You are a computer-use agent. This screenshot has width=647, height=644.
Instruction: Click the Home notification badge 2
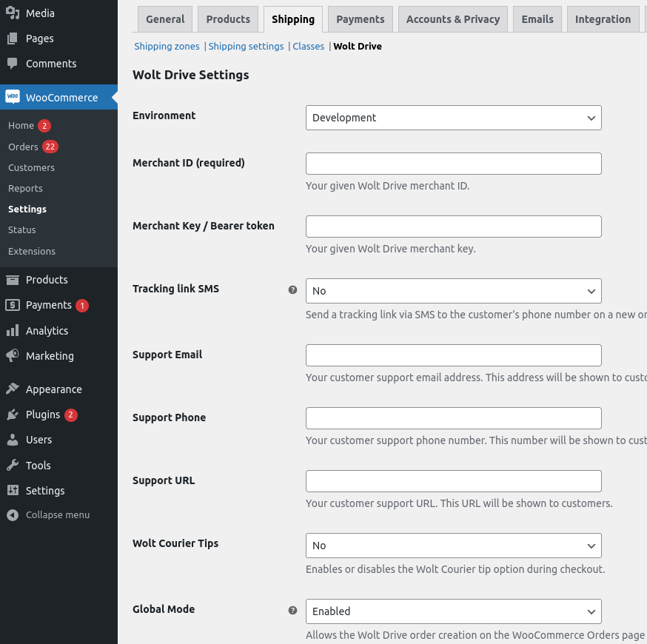(x=44, y=125)
